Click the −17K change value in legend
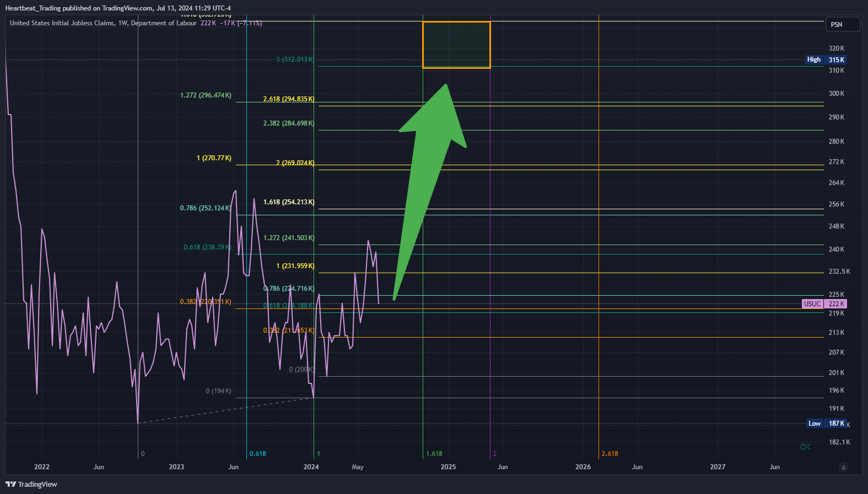The height and width of the screenshot is (494, 868). [227, 23]
